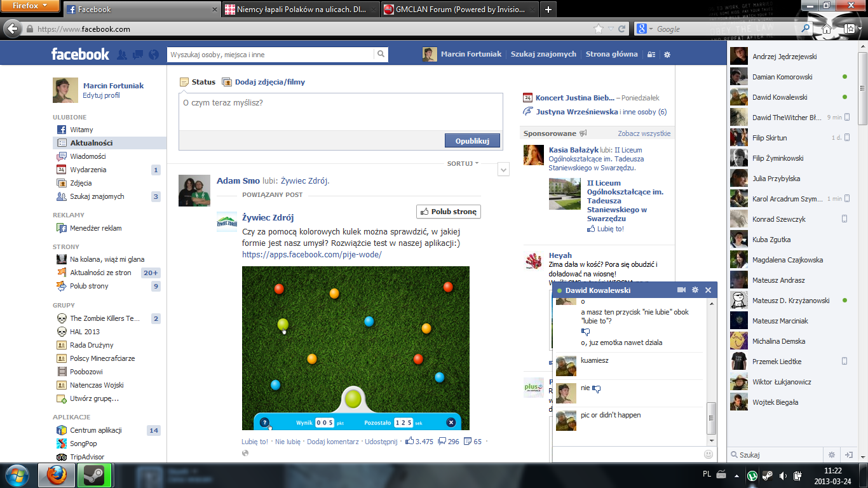Open chat window settings gear
The image size is (868, 488).
695,290
